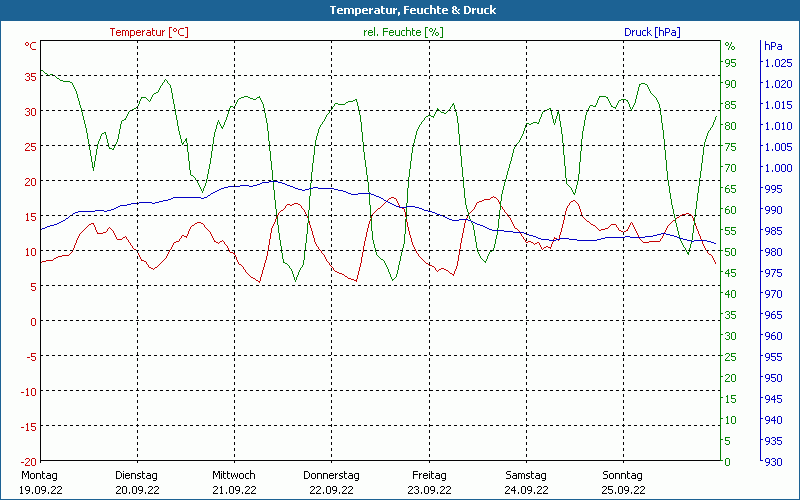Click the pressure axis value '960'
This screenshot has width=800, height=500.
(773, 336)
